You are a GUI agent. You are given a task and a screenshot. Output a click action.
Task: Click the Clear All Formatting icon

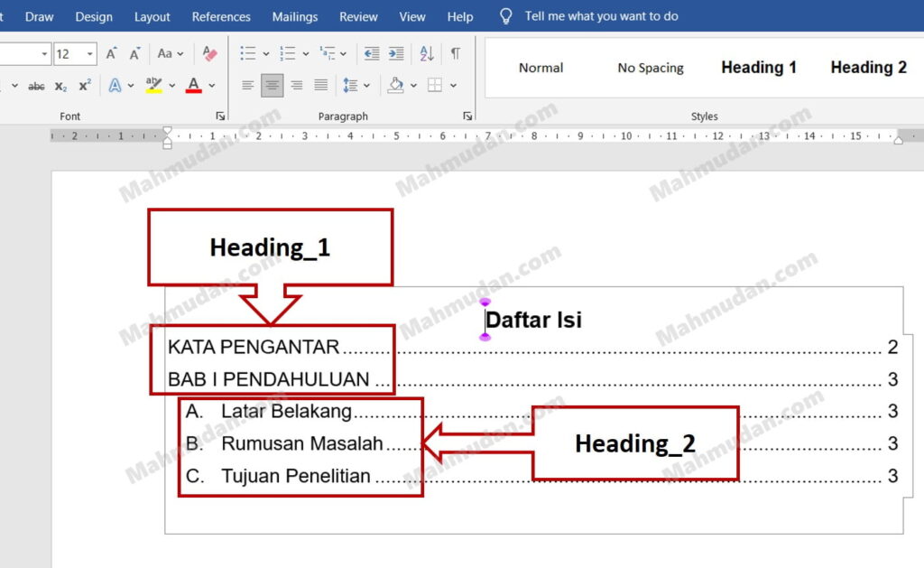click(209, 54)
